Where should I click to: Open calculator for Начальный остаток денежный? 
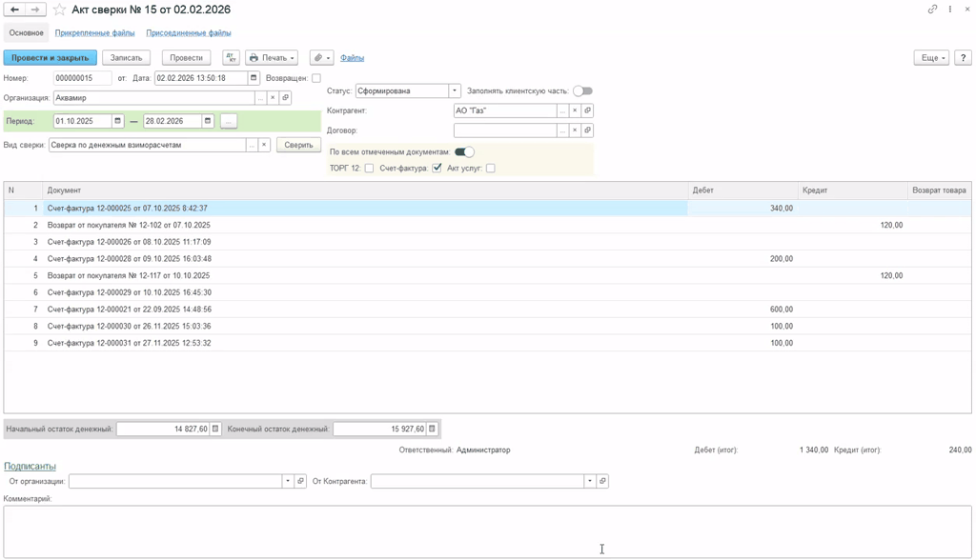(215, 429)
